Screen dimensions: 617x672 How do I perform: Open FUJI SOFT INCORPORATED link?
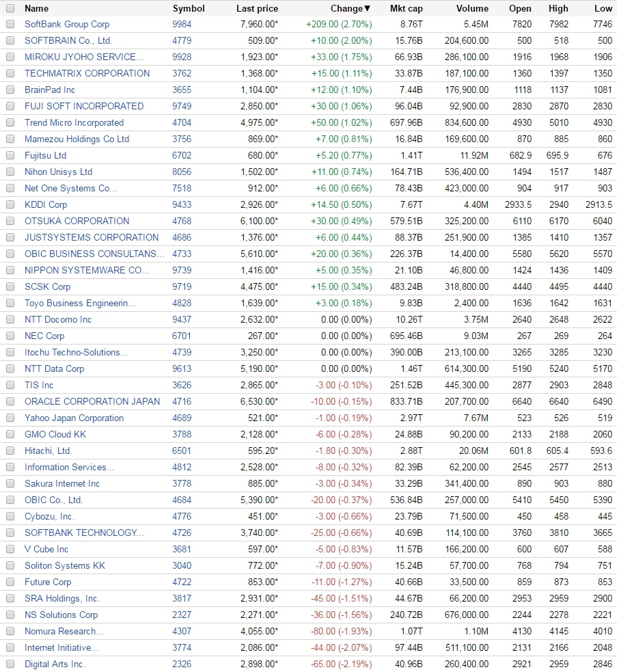click(x=84, y=106)
